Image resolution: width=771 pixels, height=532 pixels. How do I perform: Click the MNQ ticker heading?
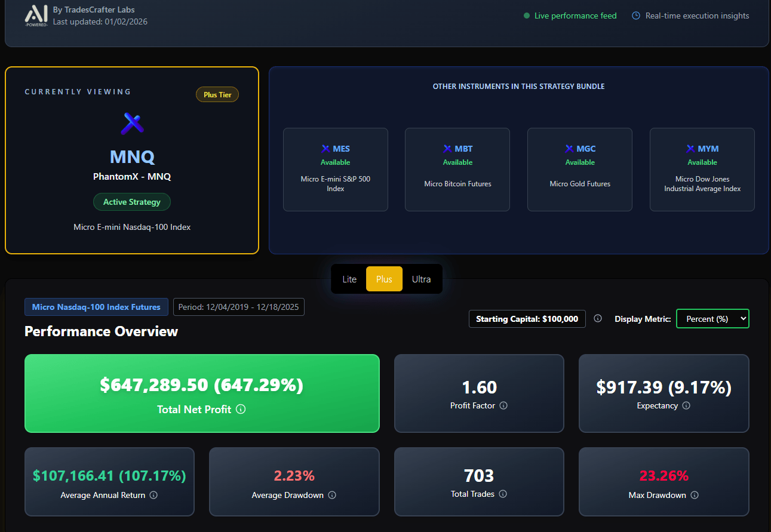pyautogui.click(x=132, y=157)
